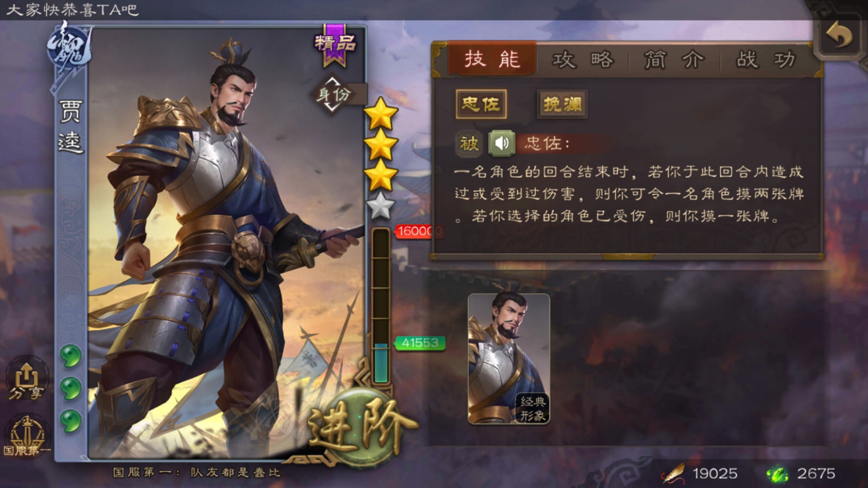Click the feather currency icon
This screenshot has width=868, height=488.
pyautogui.click(x=674, y=474)
